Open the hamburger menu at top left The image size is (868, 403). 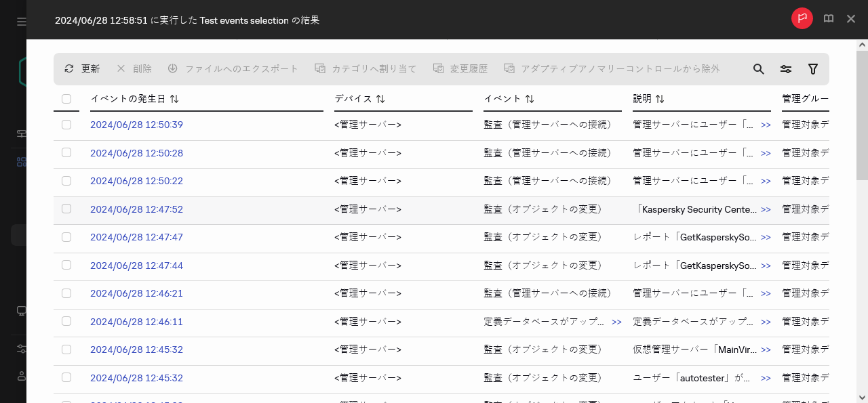pos(20,20)
